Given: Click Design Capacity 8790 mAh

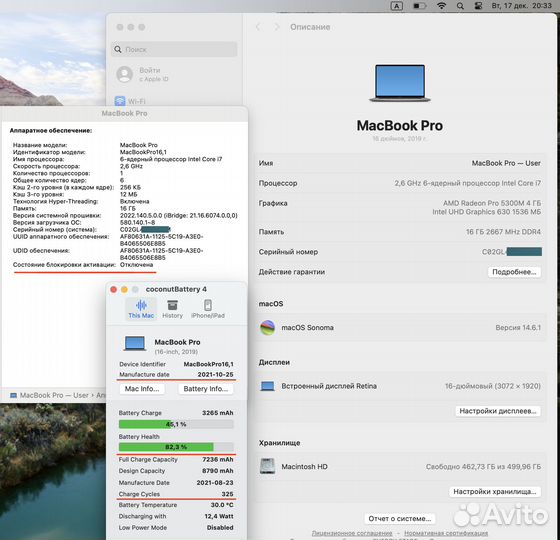Looking at the screenshot, I should point(176,471).
